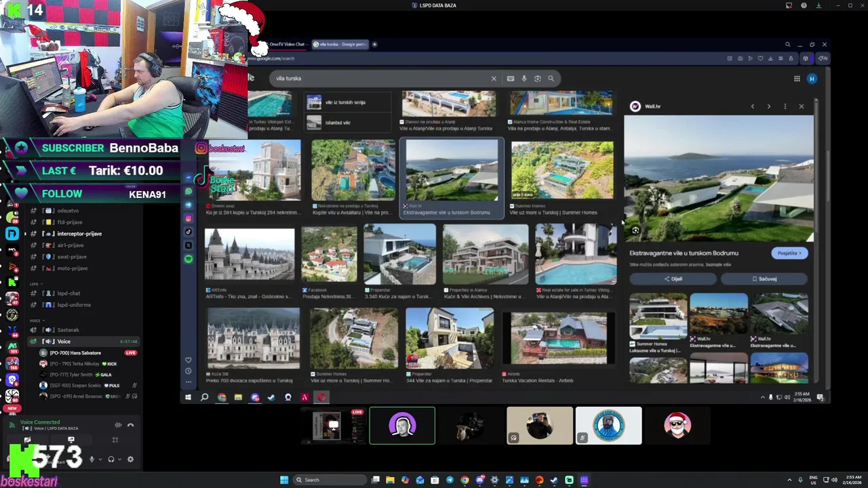Switch to OmeTV Video Chat browser tab
Viewport: 868px width, 488px height.
click(287, 44)
